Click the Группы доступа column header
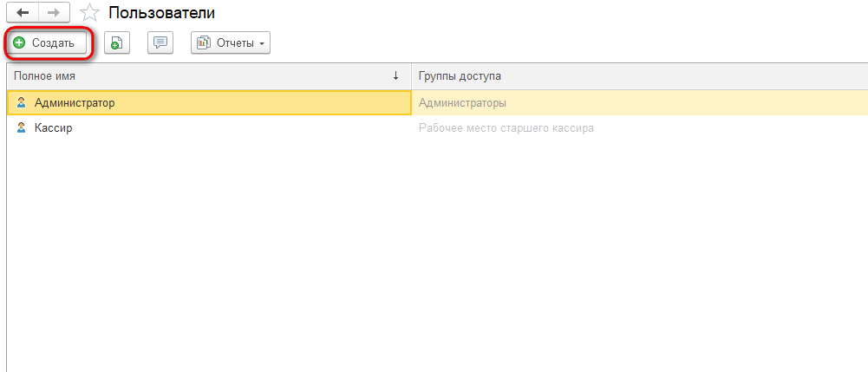The height and width of the screenshot is (372, 868). tap(640, 76)
